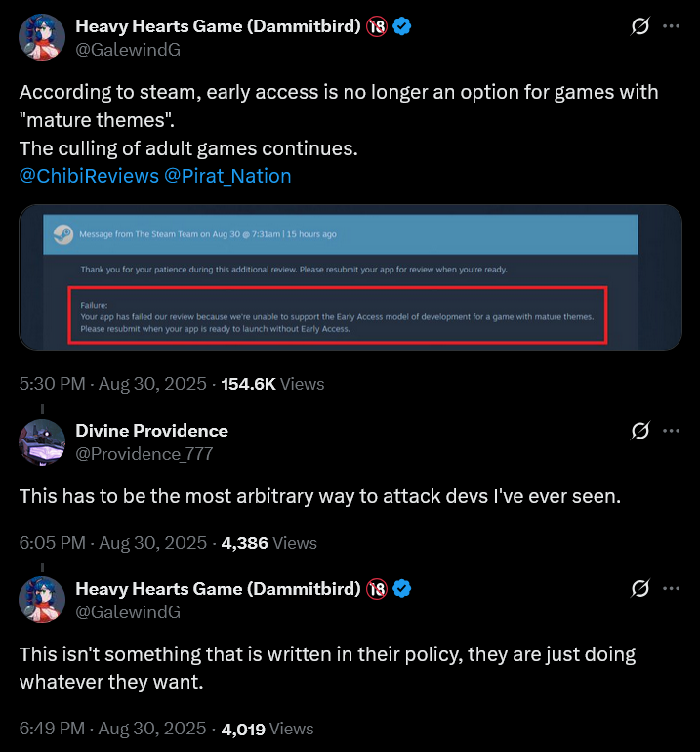The image size is (700, 752).
Task: Click the 154.6K Views count
Action: (x=272, y=384)
